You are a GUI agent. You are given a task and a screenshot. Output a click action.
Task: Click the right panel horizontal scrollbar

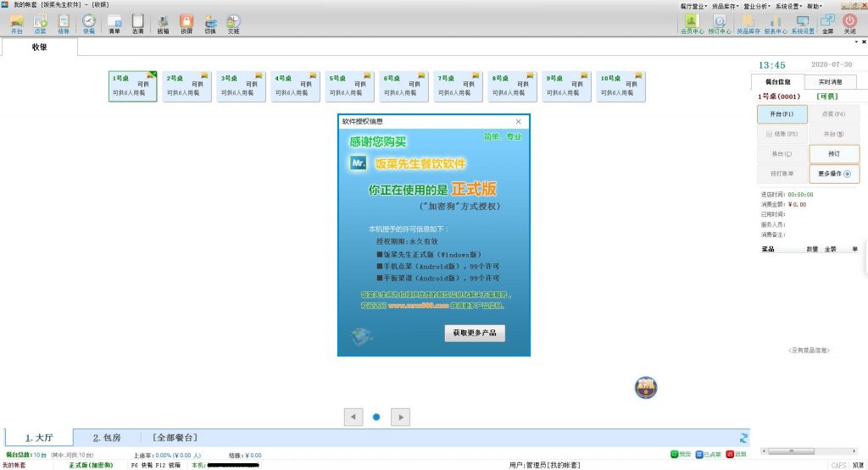coord(810,451)
